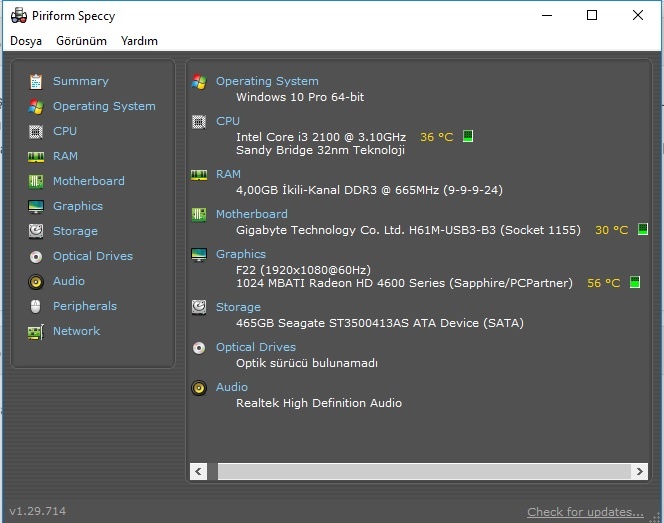Open the Görünüm menu

click(x=81, y=41)
